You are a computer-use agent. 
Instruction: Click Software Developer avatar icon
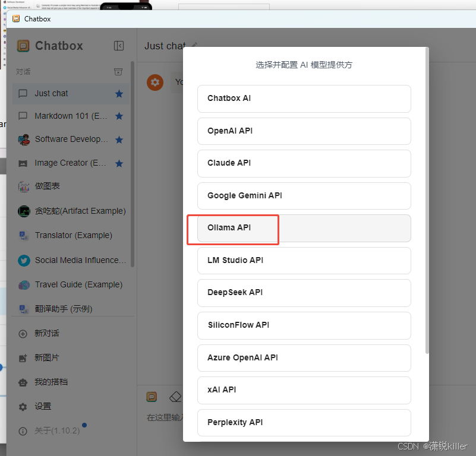point(24,140)
